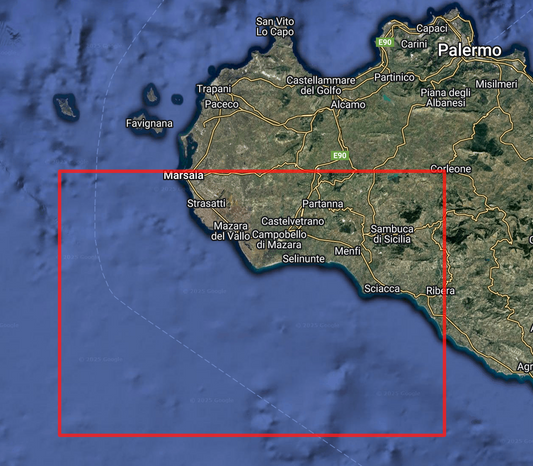Image resolution: width=533 pixels, height=466 pixels.
Task: Select the Sciacca town label
Action: (382, 289)
